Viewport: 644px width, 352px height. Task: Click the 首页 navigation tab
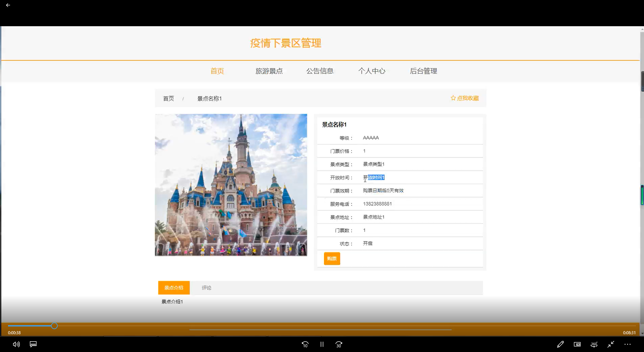(x=217, y=71)
